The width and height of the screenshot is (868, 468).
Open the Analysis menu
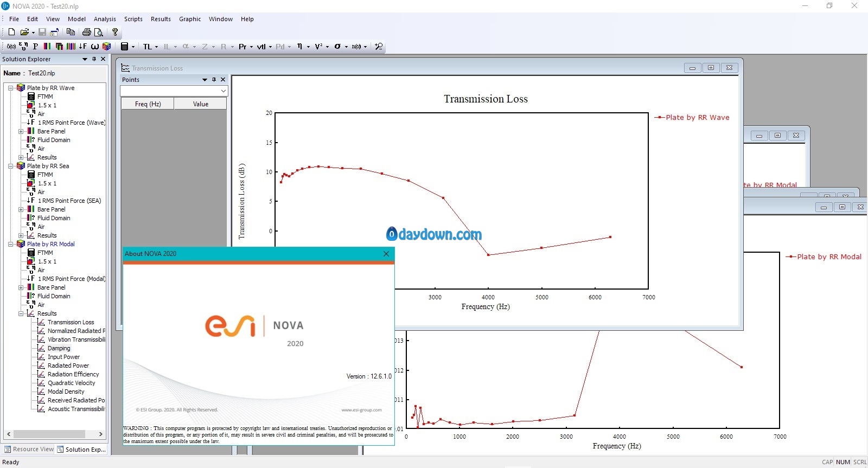105,19
